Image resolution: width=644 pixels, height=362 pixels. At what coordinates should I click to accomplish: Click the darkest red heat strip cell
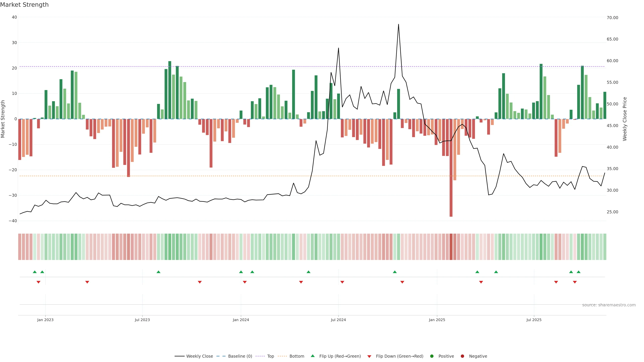pyautogui.click(x=451, y=247)
